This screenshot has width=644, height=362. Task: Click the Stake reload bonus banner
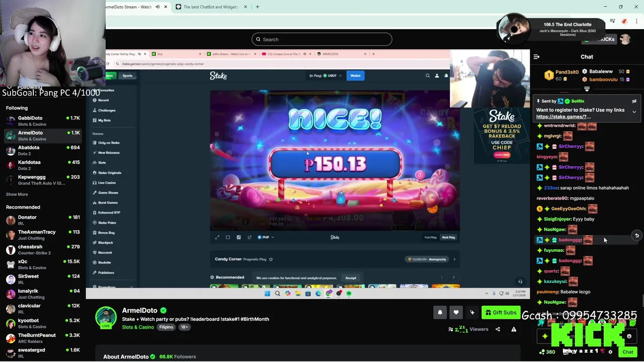coord(502,135)
